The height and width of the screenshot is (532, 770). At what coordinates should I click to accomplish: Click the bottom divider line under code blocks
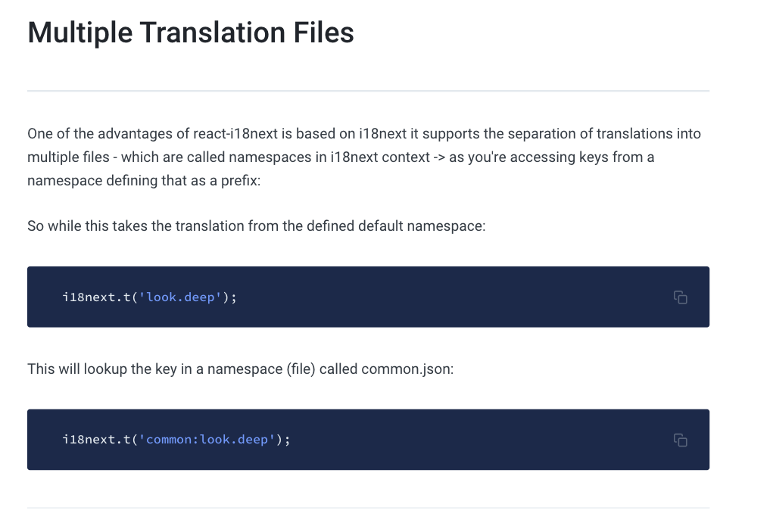coord(368,507)
